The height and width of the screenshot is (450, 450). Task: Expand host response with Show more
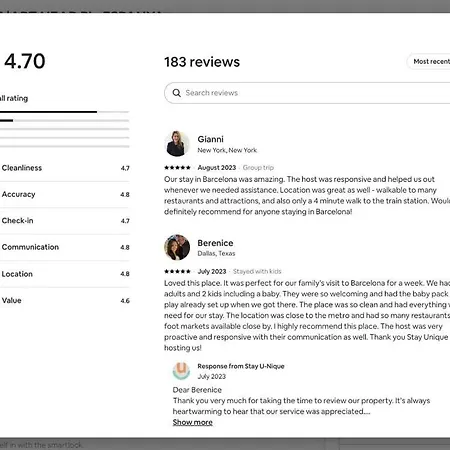click(192, 422)
